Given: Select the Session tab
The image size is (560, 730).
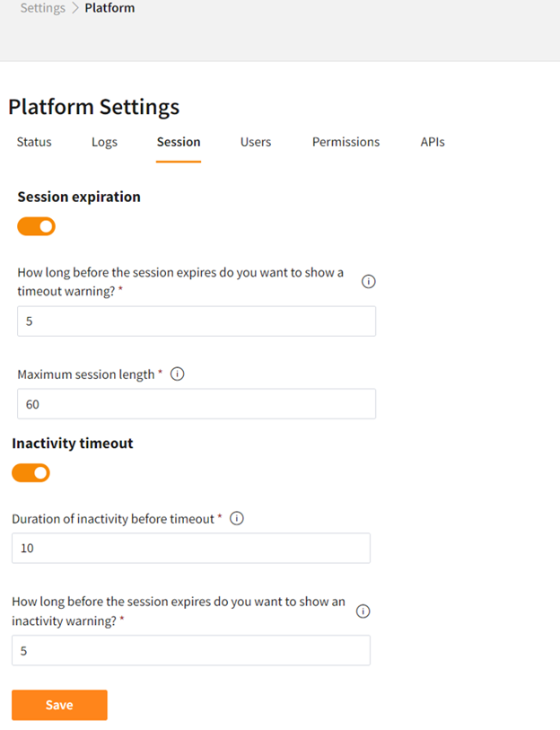Looking at the screenshot, I should pyautogui.click(x=179, y=142).
